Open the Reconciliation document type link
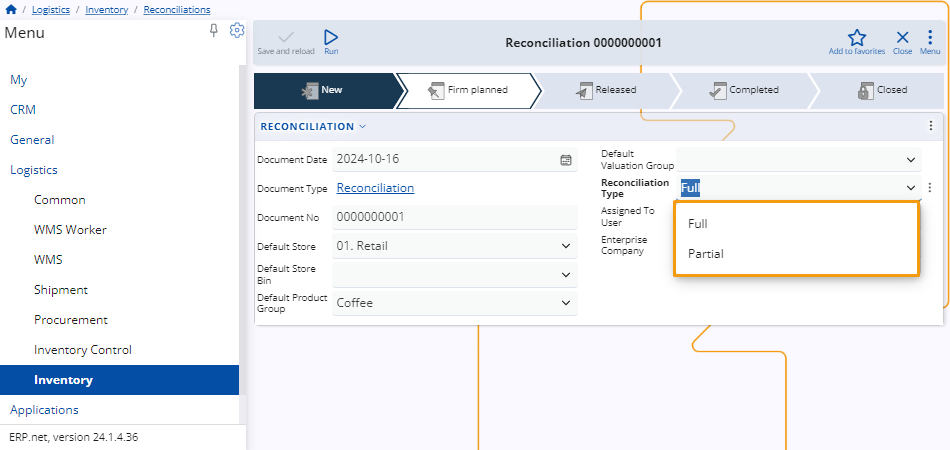Screen dimensions: 950x450 tap(375, 188)
